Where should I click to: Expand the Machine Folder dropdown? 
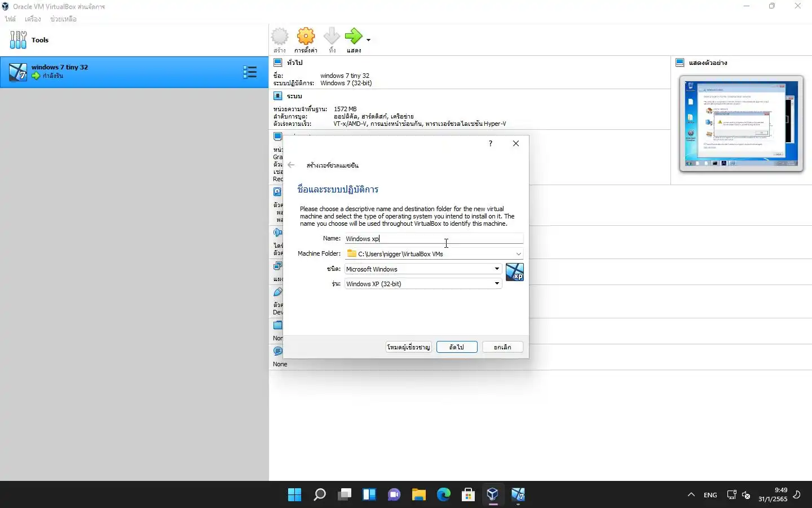pos(518,254)
